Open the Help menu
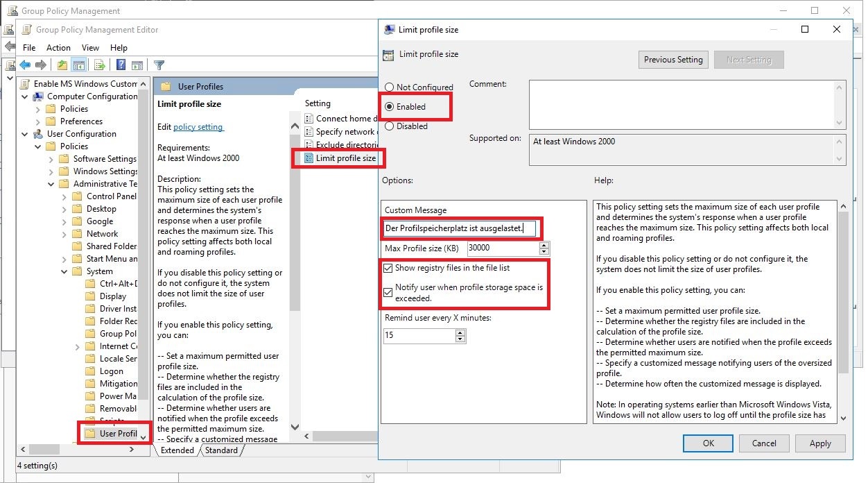868x483 pixels. coord(119,48)
